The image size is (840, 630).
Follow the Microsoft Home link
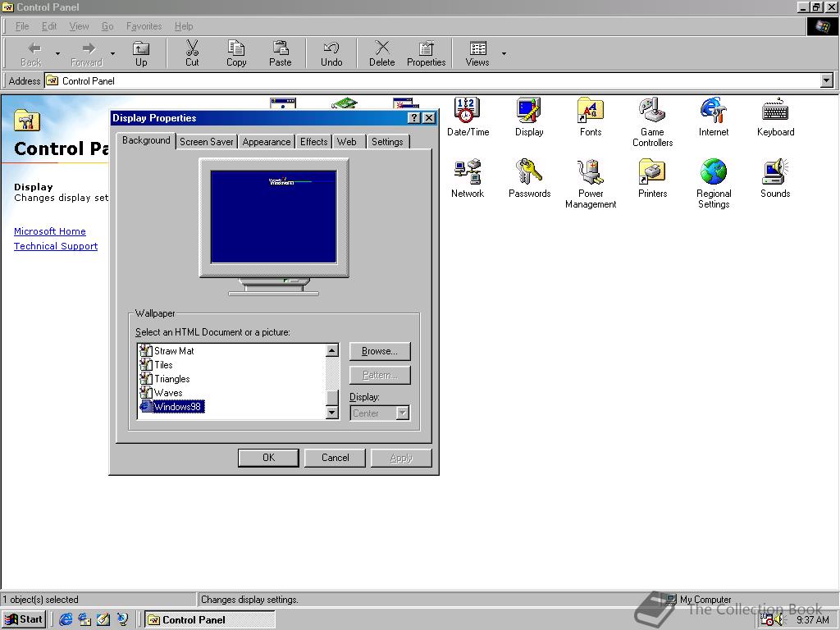pyautogui.click(x=50, y=231)
